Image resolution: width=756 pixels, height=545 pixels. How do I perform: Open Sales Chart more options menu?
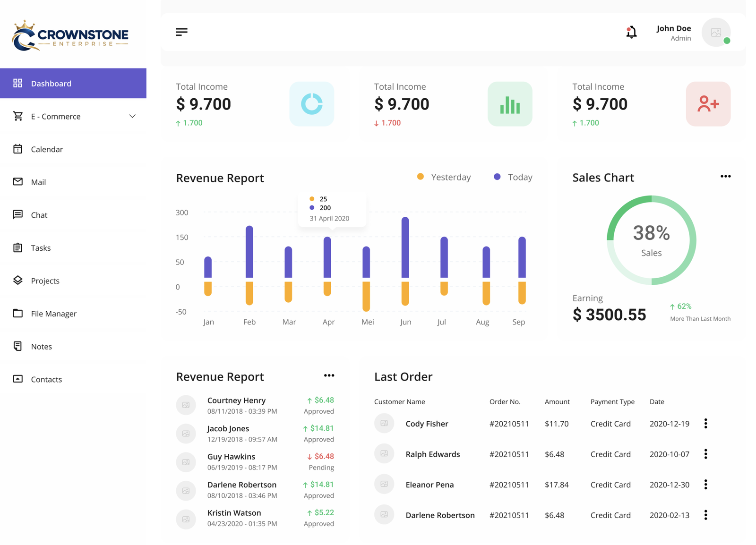(725, 177)
